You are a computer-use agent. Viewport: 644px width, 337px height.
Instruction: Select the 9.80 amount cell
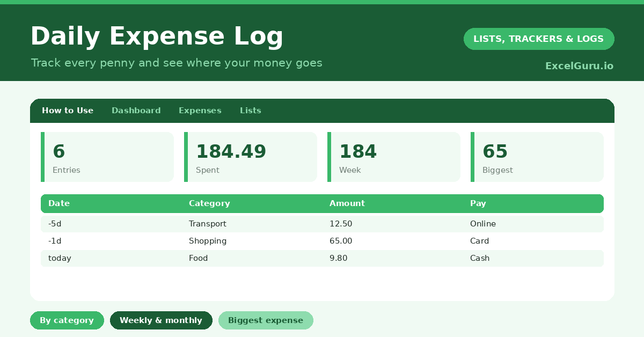(x=339, y=258)
